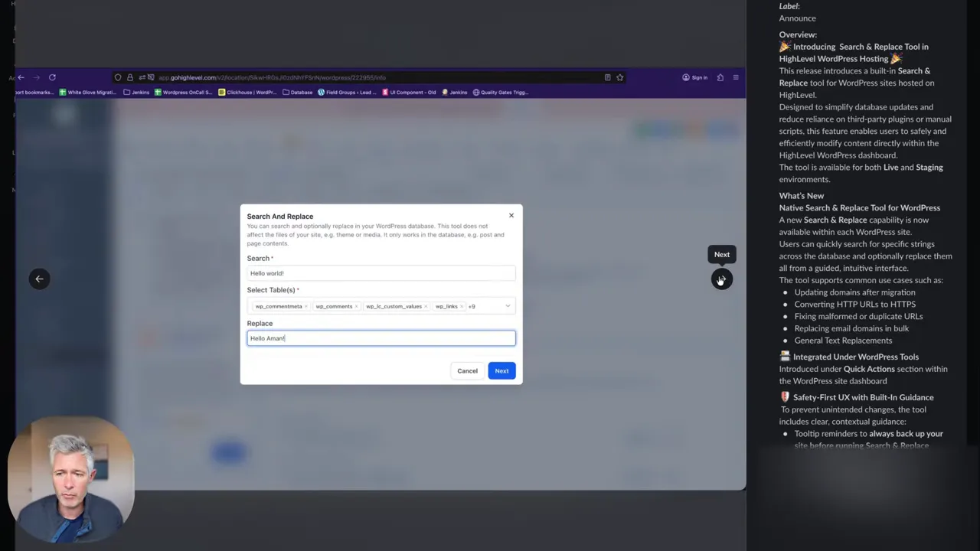Close the Search And Replace dialog with X
Viewport: 980px width, 551px height.
[x=511, y=215]
